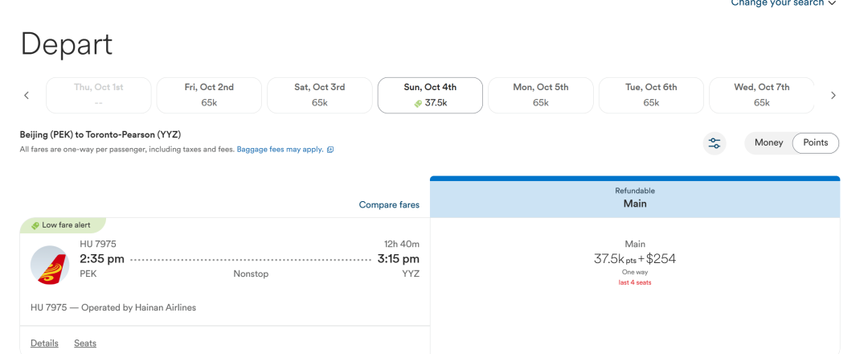Open Baggage fees may apply link
The width and height of the screenshot is (868, 354).
tap(280, 150)
